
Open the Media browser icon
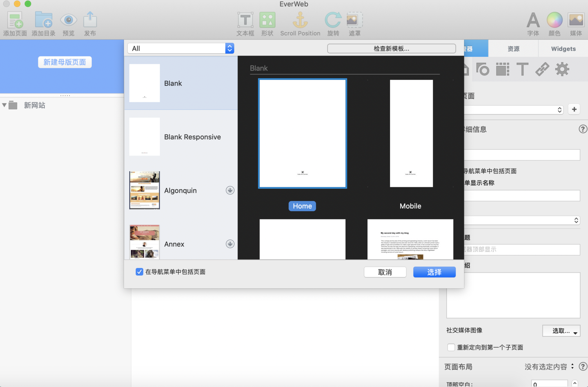pyautogui.click(x=576, y=20)
